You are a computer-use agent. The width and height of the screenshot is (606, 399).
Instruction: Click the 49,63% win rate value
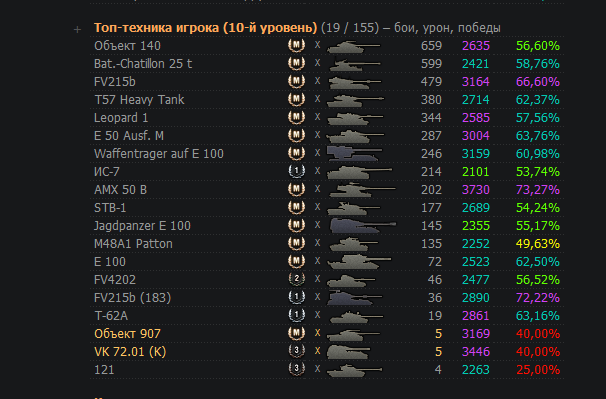tap(538, 244)
